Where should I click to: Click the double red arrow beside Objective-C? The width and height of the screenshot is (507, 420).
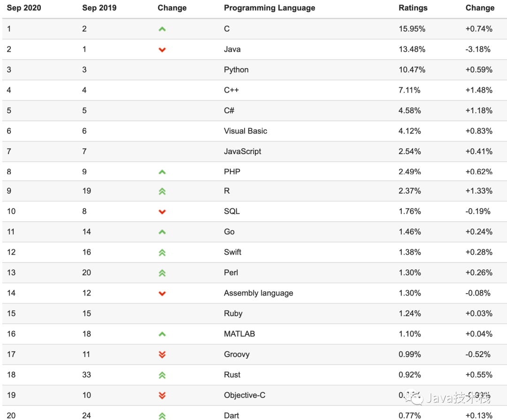click(x=162, y=395)
